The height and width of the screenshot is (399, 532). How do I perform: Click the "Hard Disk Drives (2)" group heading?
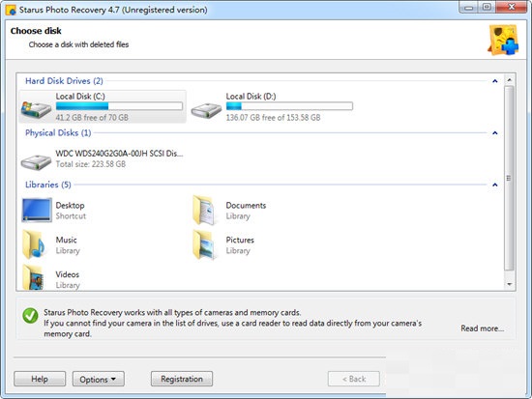pos(64,81)
